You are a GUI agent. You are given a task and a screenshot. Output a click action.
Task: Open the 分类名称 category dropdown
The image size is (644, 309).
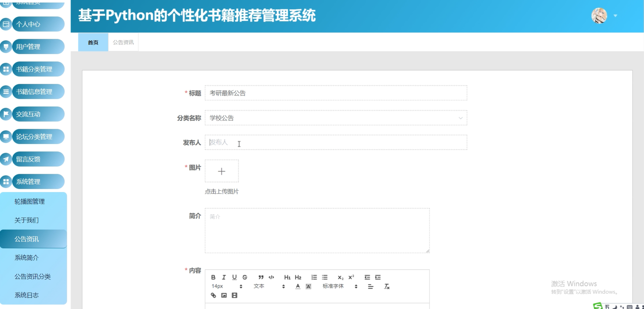[336, 118]
